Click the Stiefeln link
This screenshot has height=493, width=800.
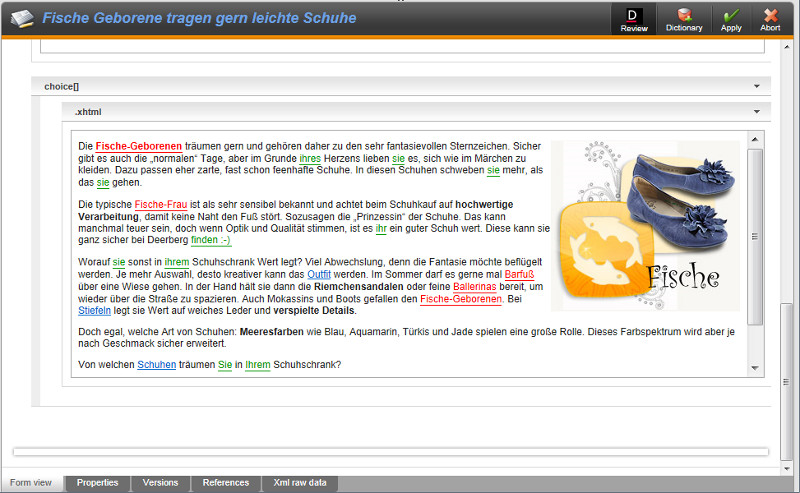point(95,311)
